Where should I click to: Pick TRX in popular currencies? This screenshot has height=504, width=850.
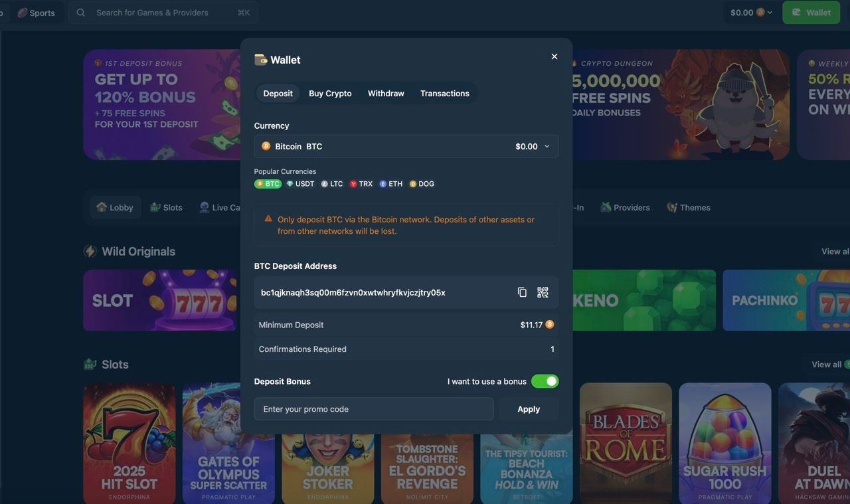pyautogui.click(x=361, y=184)
